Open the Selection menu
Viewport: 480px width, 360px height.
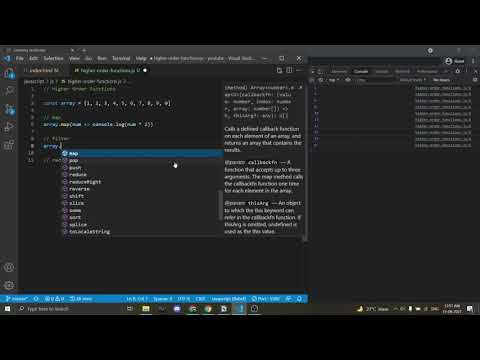pos(53,58)
